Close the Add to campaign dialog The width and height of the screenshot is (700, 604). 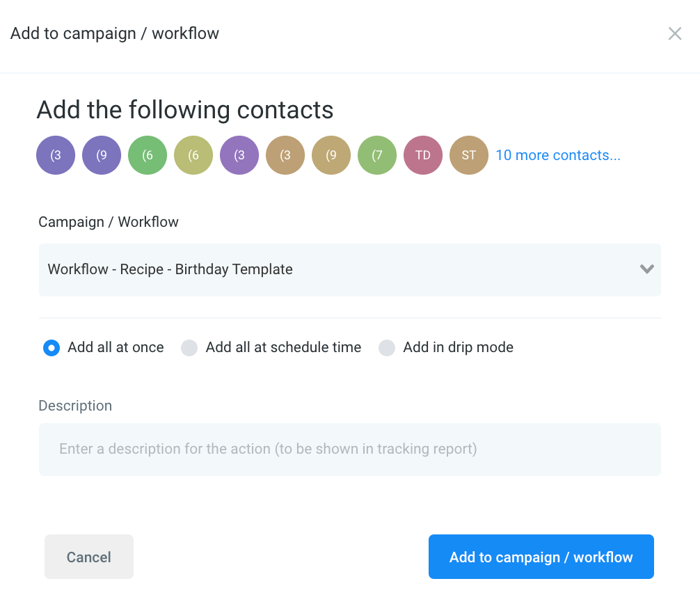[675, 33]
